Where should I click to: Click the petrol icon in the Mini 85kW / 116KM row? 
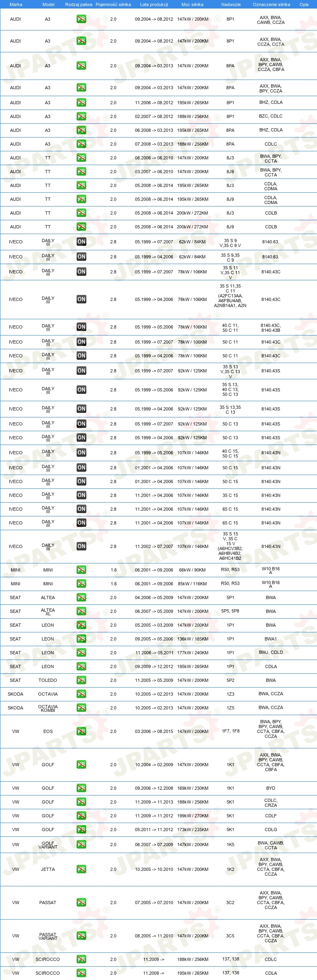(x=81, y=584)
